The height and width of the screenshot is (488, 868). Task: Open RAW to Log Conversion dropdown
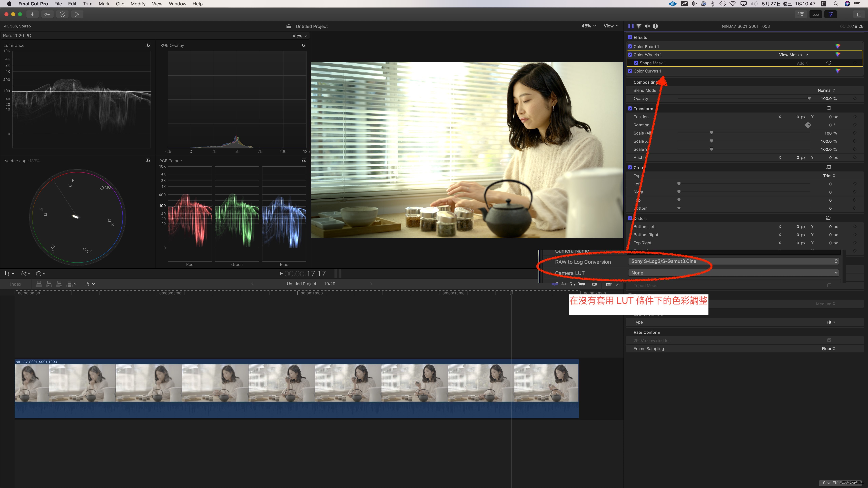tap(733, 261)
